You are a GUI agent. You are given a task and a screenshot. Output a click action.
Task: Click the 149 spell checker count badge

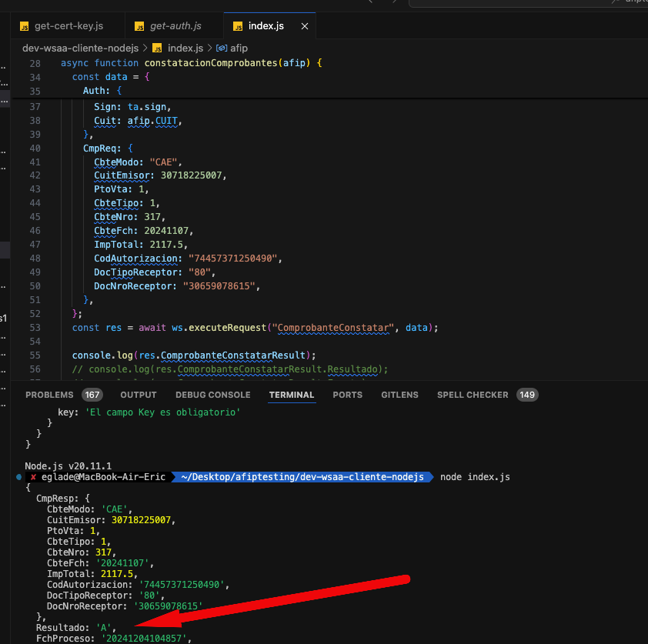point(527,395)
